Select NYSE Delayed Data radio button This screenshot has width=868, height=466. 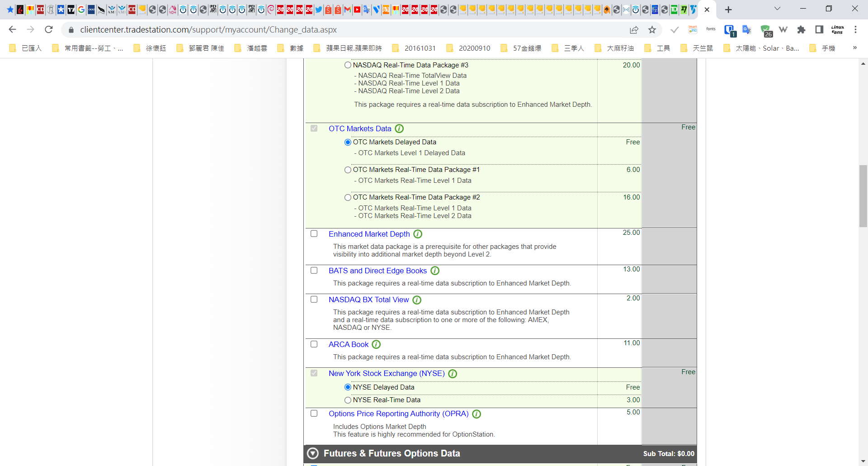click(348, 387)
